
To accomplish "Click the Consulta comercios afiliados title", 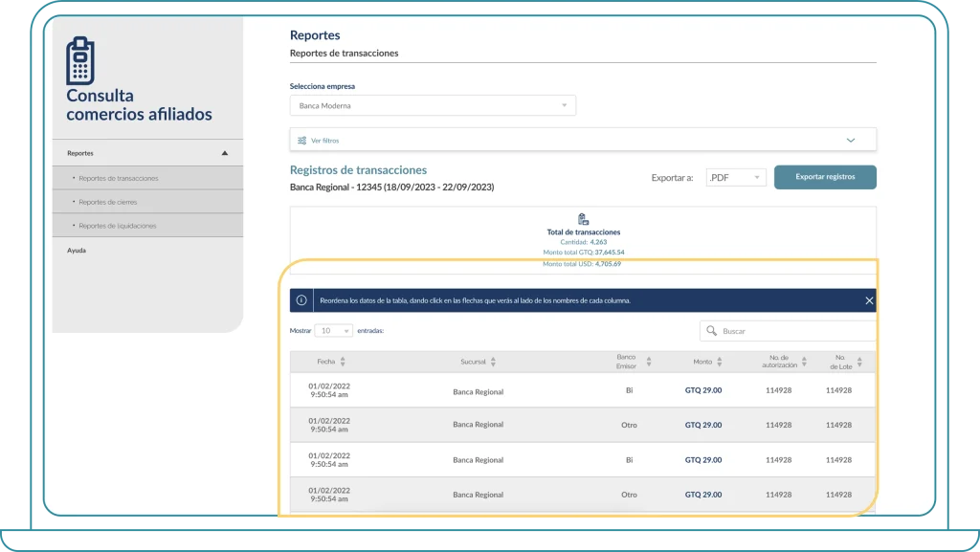I will [139, 105].
